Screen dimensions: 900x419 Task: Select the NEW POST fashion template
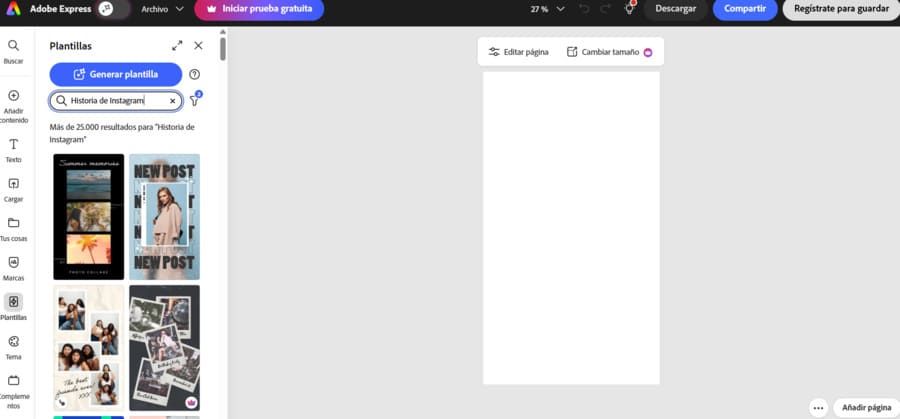pyautogui.click(x=164, y=217)
